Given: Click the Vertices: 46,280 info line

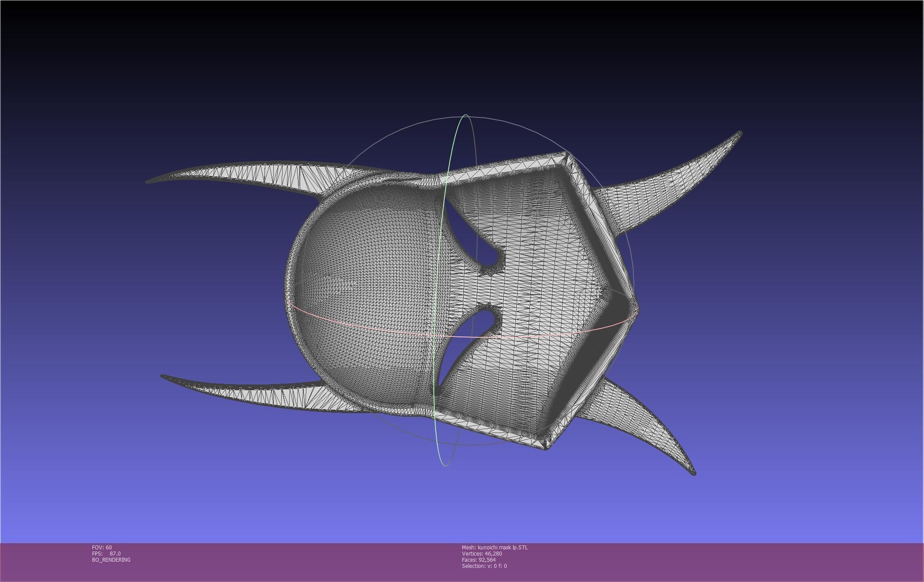Looking at the screenshot, I should pyautogui.click(x=482, y=553).
